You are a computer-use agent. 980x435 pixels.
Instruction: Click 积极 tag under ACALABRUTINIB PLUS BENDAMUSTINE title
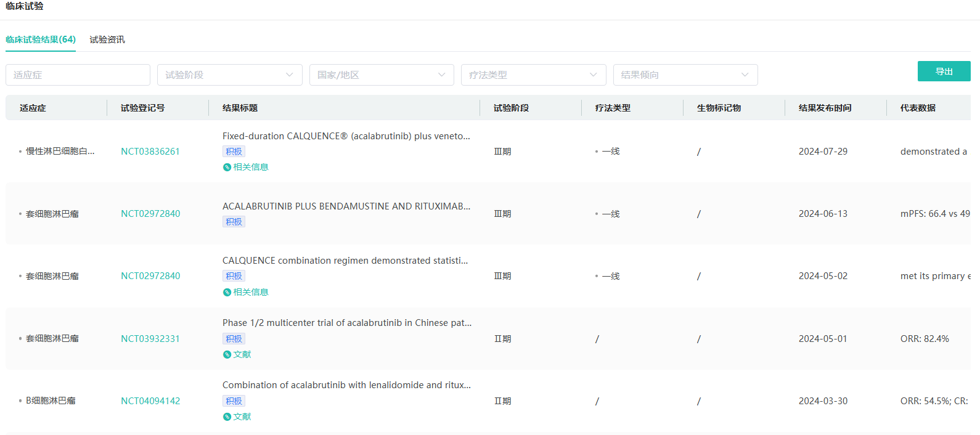[x=234, y=222]
